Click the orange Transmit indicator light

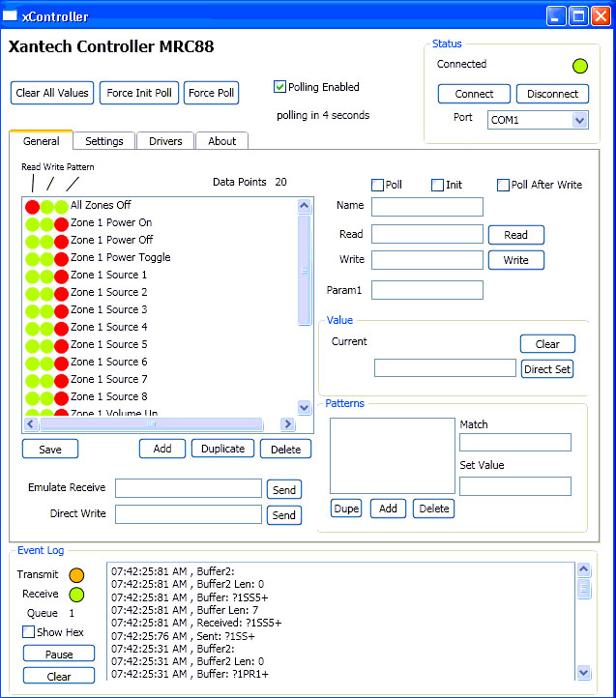(x=76, y=574)
